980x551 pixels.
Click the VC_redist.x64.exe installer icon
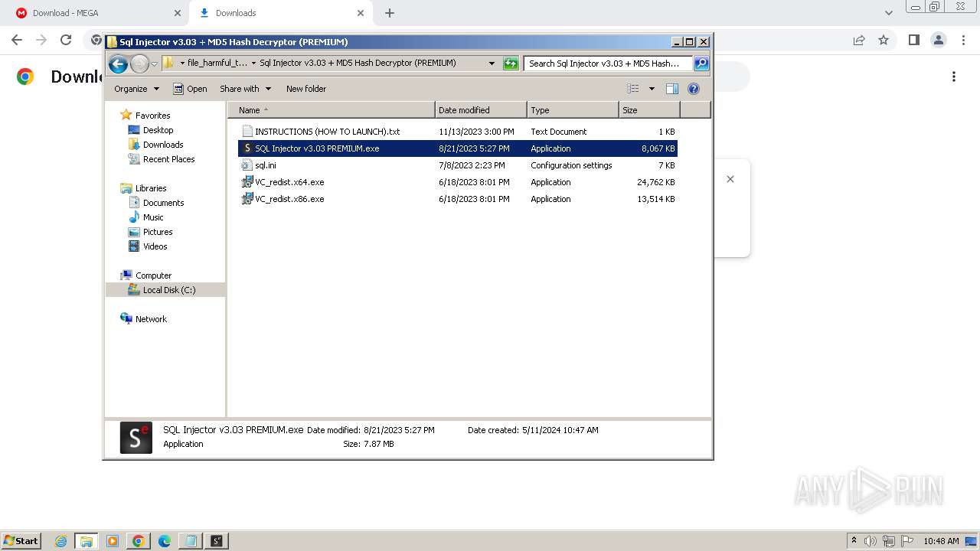[x=247, y=182]
